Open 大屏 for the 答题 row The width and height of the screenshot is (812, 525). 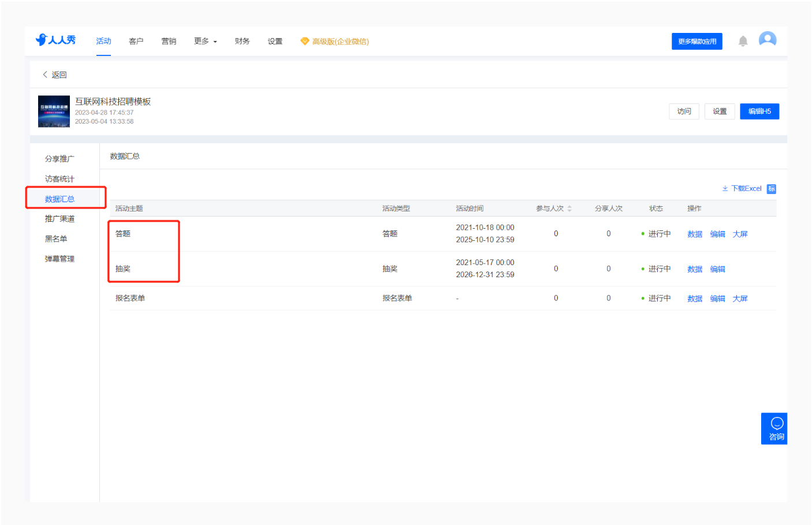740,234
